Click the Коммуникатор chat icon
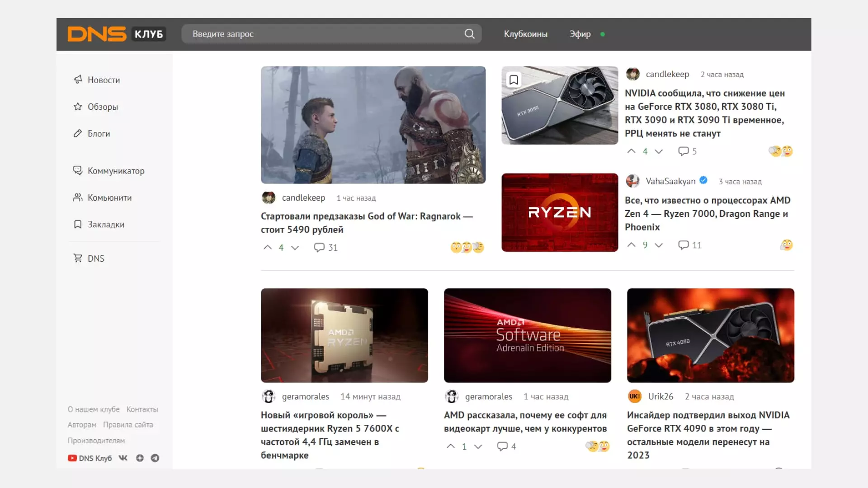Image resolution: width=868 pixels, height=488 pixels. pyautogui.click(x=78, y=170)
